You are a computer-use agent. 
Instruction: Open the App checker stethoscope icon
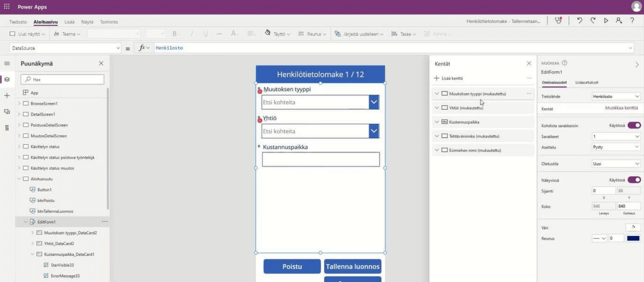click(558, 21)
